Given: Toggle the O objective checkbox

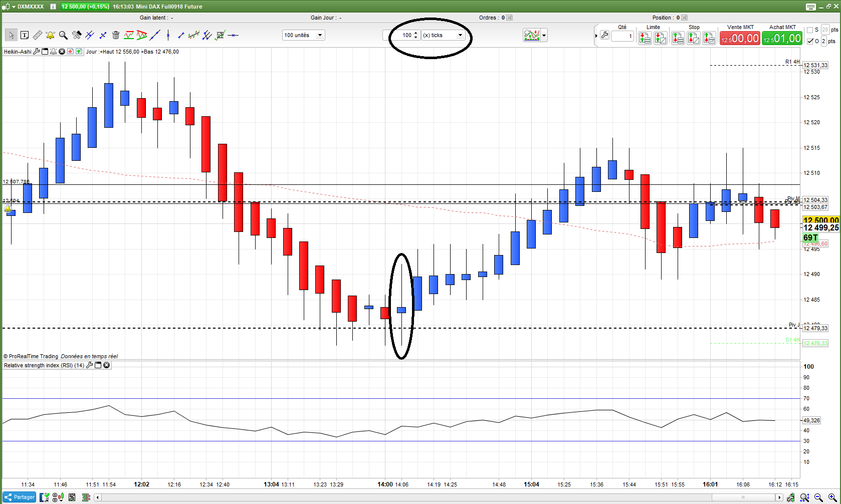Looking at the screenshot, I should (810, 41).
